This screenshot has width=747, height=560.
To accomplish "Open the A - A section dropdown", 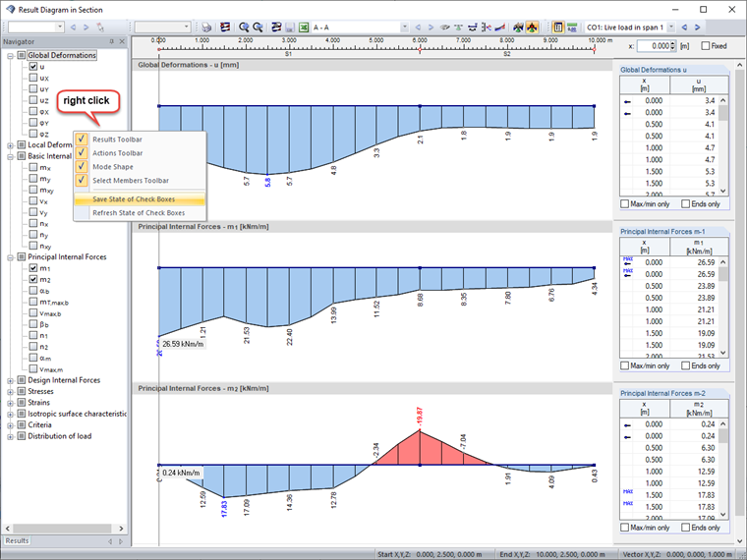I will coord(405,28).
